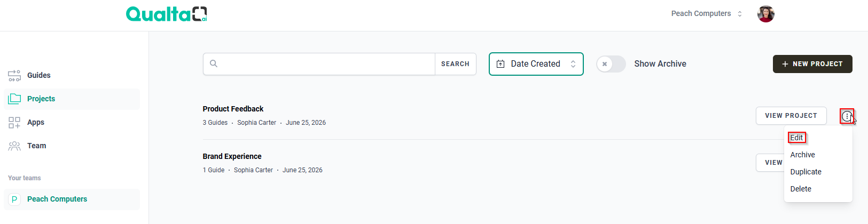Click the Apps grid icon
The image size is (868, 224).
click(14, 123)
